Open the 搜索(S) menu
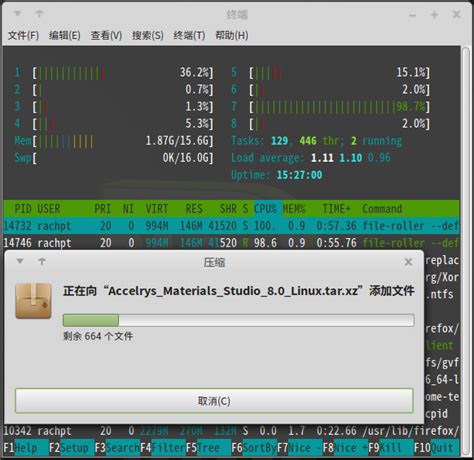This screenshot has width=474, height=460. [148, 35]
